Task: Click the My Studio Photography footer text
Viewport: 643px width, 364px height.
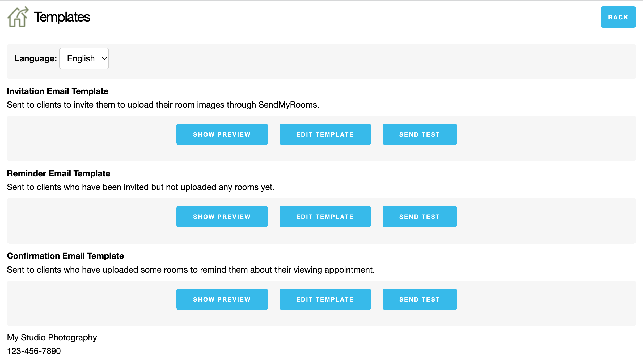Action: coord(52,337)
